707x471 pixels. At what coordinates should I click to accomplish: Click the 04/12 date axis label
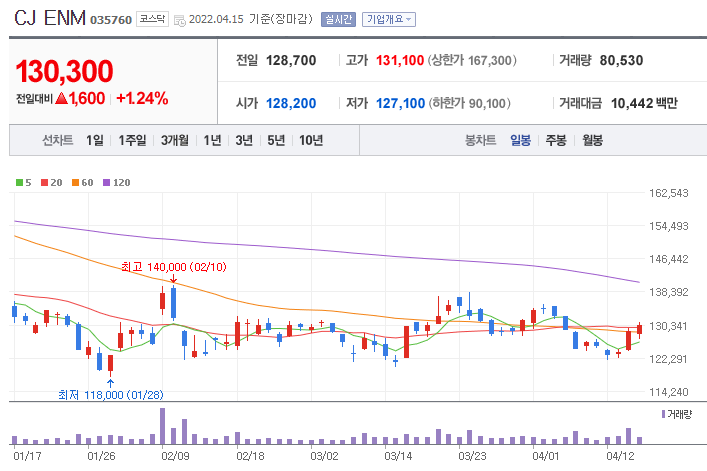coord(620,456)
